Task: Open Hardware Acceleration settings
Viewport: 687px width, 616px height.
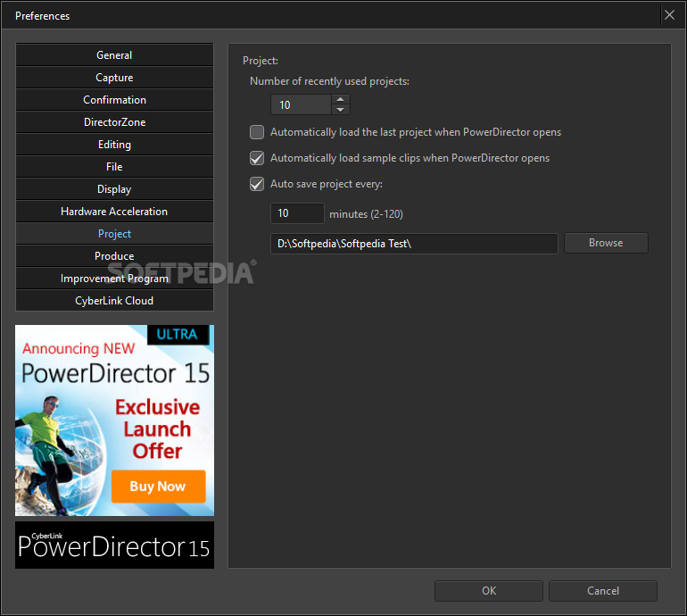Action: (114, 212)
